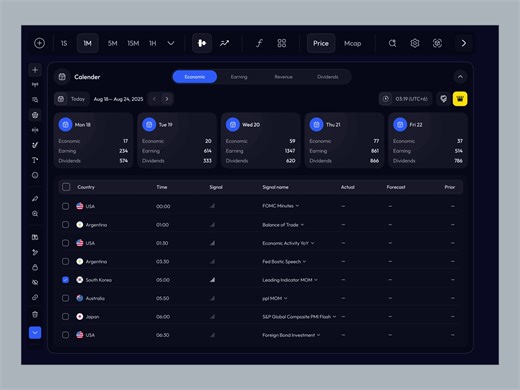
Task: Click the yellow crown premium icon
Action: pos(460,99)
